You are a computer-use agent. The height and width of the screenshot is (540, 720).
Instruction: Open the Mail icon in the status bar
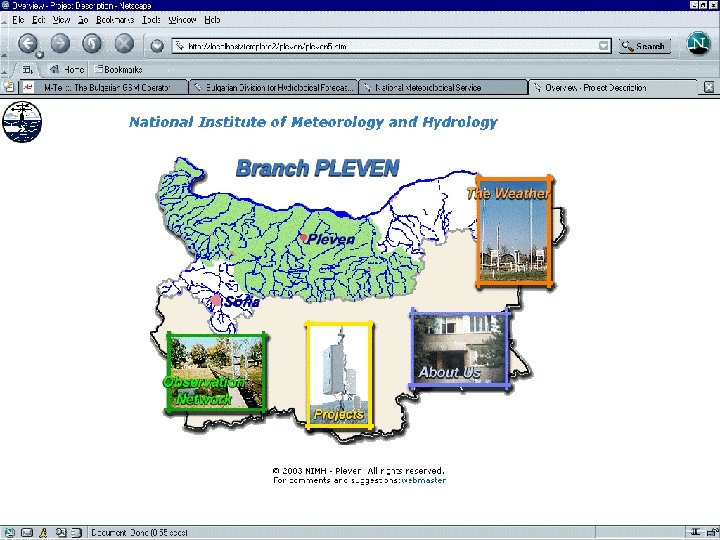tap(27, 533)
